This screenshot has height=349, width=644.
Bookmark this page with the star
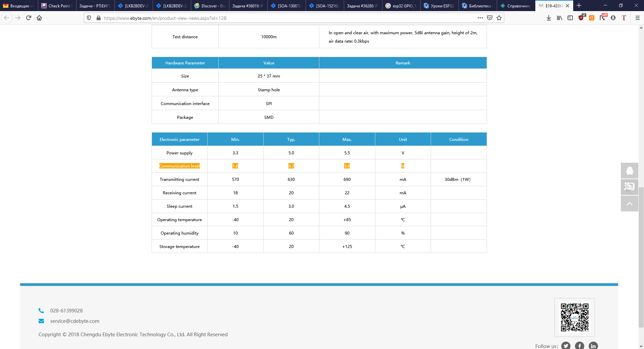tap(499, 18)
